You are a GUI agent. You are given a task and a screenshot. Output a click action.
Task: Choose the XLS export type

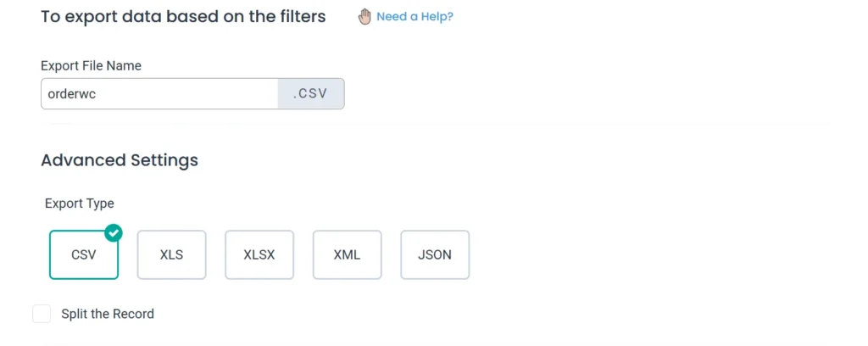pyautogui.click(x=171, y=254)
